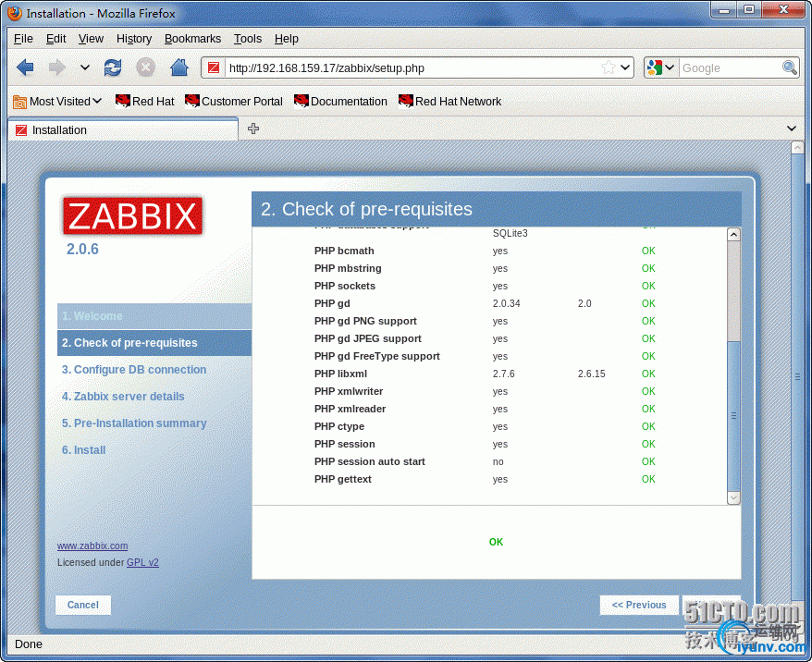
Task: Click the browser page scroll up arrow
Action: 797,148
